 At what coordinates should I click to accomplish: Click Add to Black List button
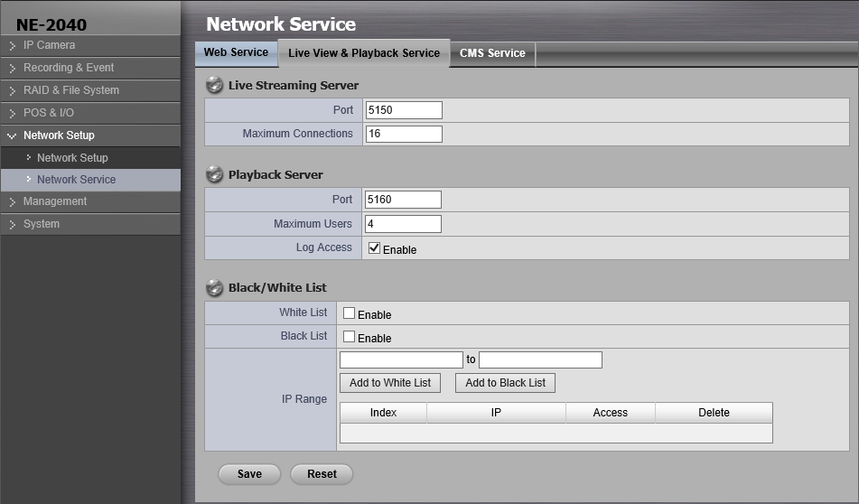pyautogui.click(x=505, y=383)
